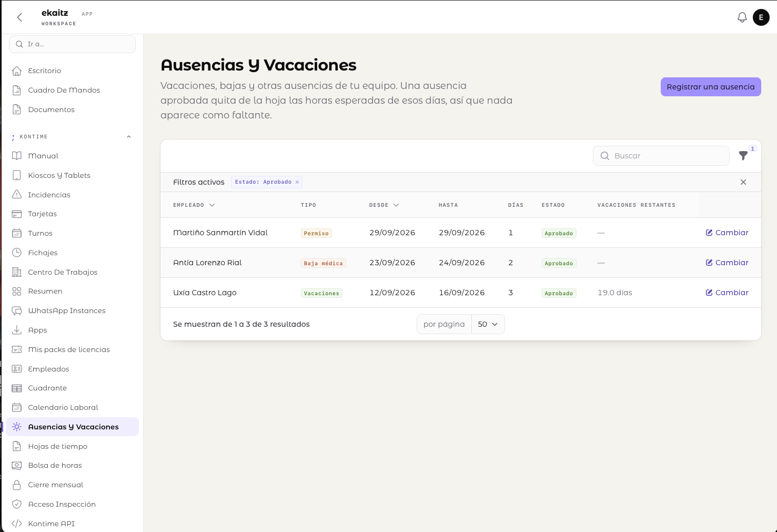This screenshot has height=532, width=777.
Task: Open the user avatar E icon
Action: tap(761, 17)
